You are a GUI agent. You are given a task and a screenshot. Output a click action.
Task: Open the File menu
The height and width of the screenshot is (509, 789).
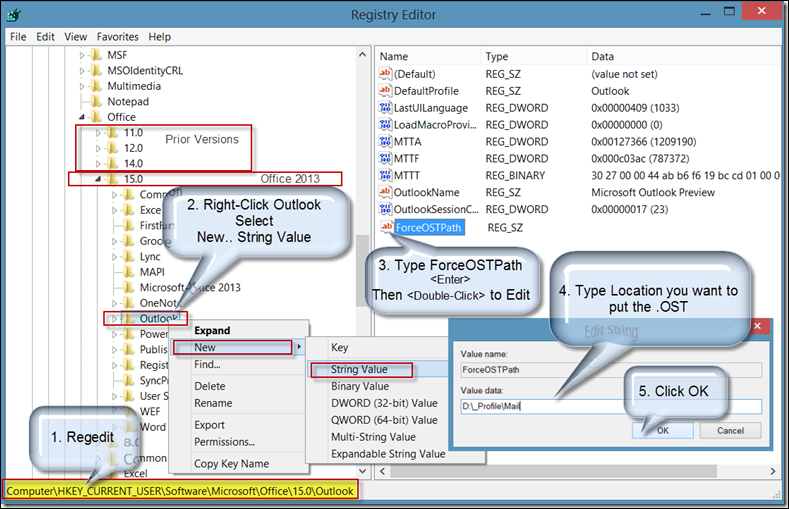click(18, 37)
